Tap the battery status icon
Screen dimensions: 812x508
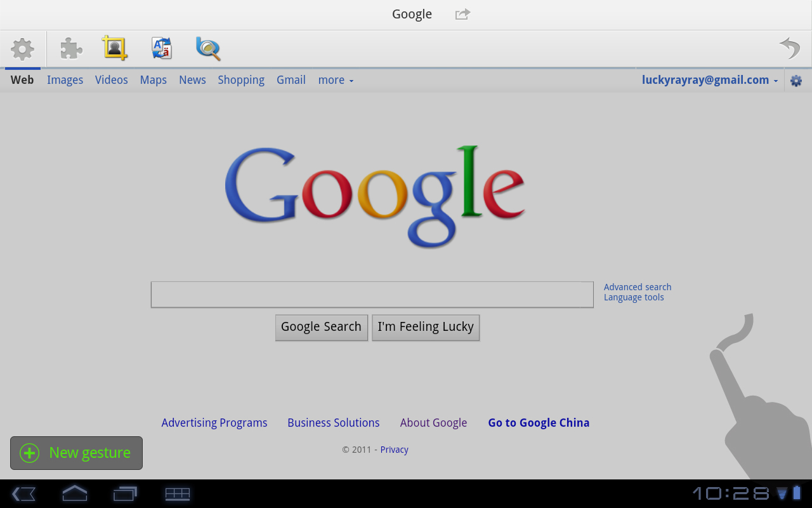(x=797, y=493)
